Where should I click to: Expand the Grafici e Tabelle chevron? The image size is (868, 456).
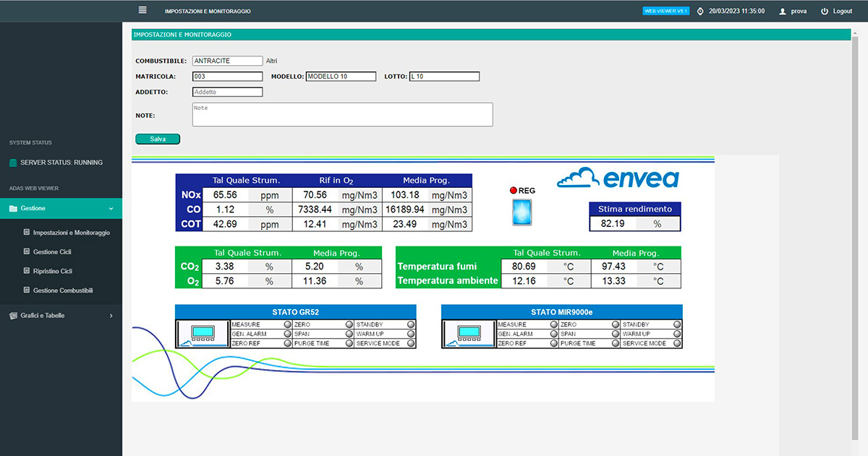click(111, 316)
